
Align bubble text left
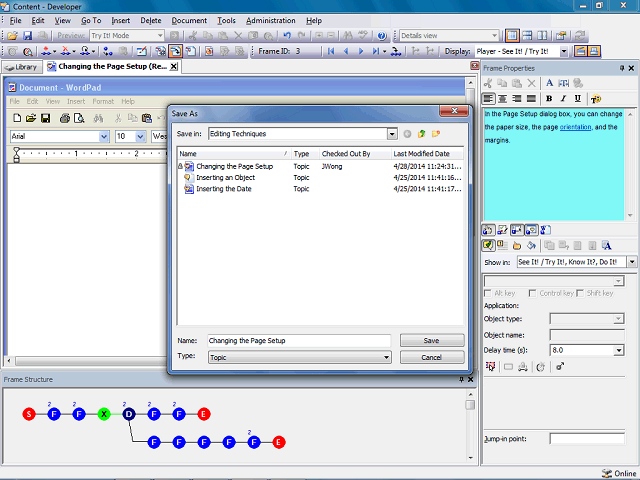pyautogui.click(x=488, y=98)
